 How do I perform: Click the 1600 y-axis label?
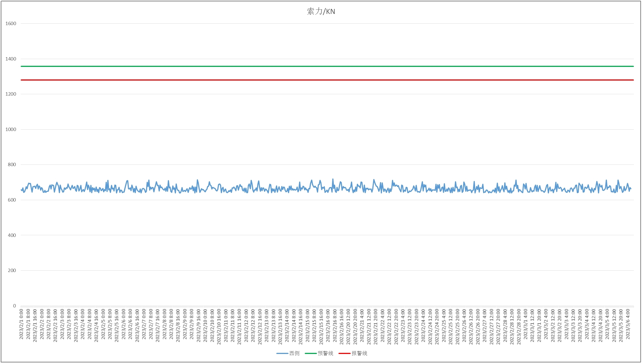[11, 24]
